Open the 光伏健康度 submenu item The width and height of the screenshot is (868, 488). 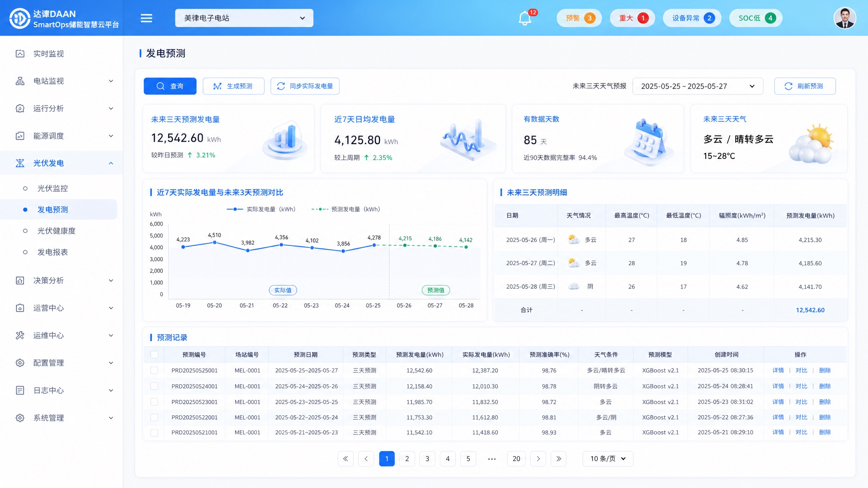click(x=56, y=230)
